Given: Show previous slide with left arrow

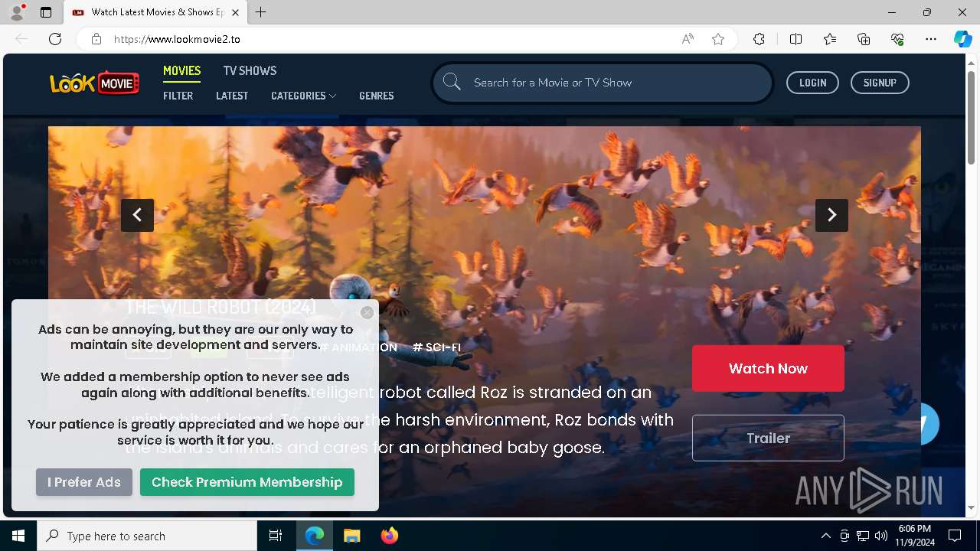Looking at the screenshot, I should (x=137, y=215).
